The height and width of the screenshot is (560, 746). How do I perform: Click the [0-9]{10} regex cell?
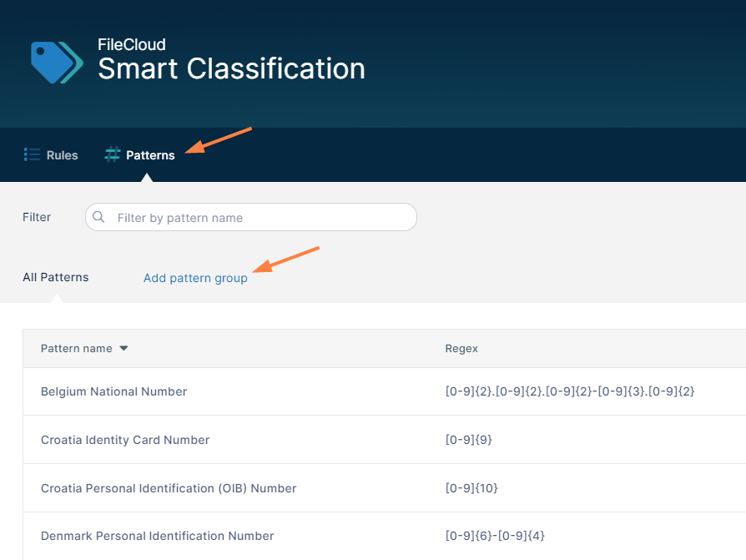pos(471,488)
